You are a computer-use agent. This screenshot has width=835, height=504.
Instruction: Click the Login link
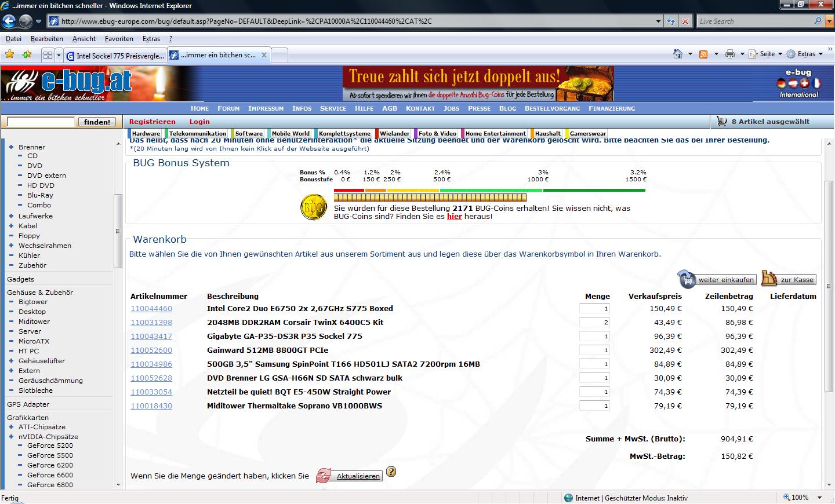199,122
